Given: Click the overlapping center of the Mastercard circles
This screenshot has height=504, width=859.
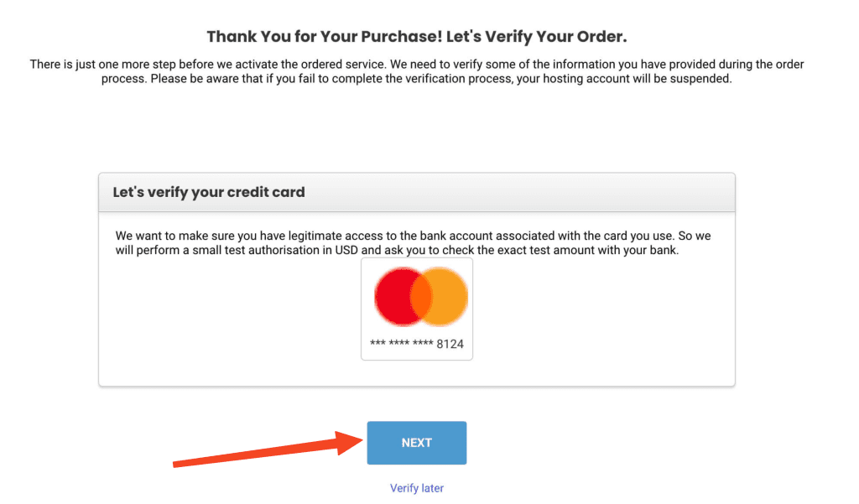Looking at the screenshot, I should [421, 298].
